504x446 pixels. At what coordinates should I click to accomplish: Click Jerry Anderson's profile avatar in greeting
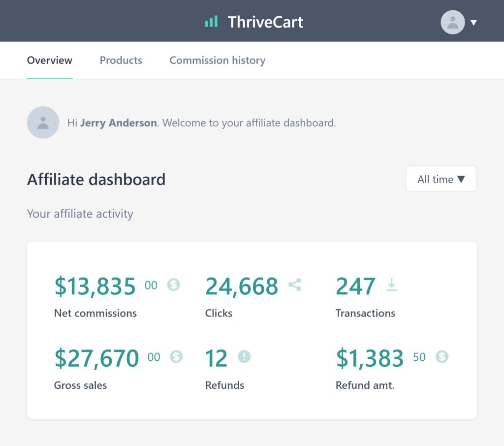pyautogui.click(x=43, y=123)
